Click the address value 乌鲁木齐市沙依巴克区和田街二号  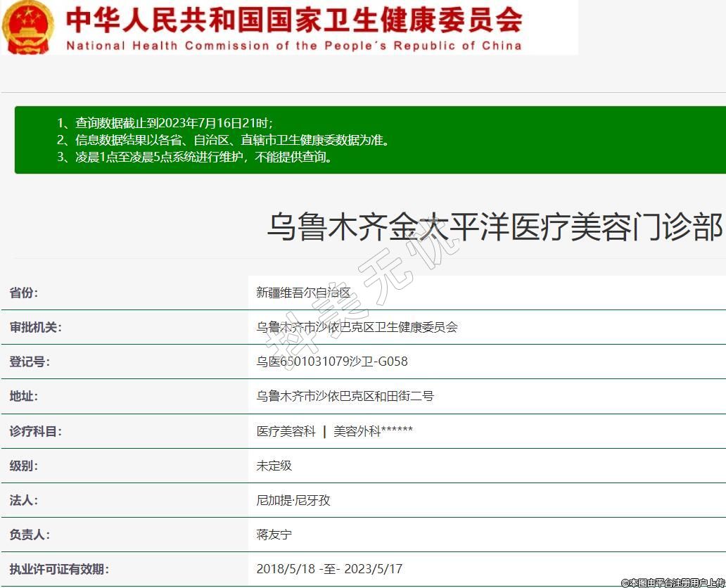click(x=345, y=396)
